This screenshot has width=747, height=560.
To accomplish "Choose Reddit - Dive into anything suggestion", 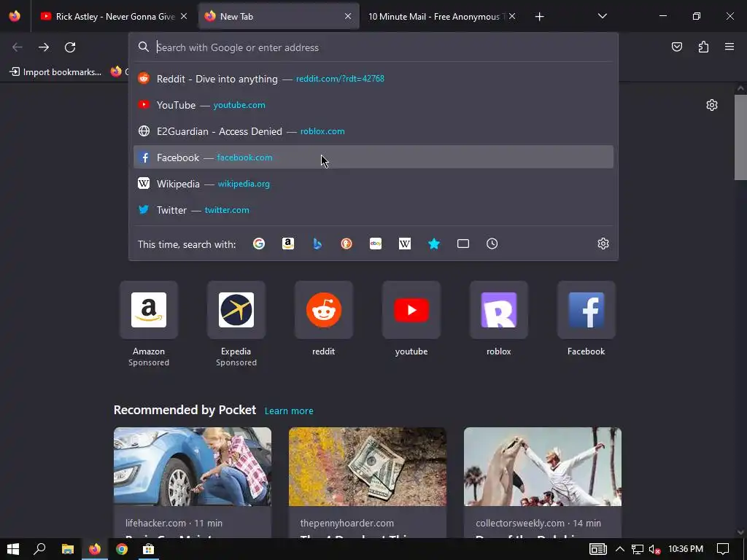I will click(x=373, y=79).
